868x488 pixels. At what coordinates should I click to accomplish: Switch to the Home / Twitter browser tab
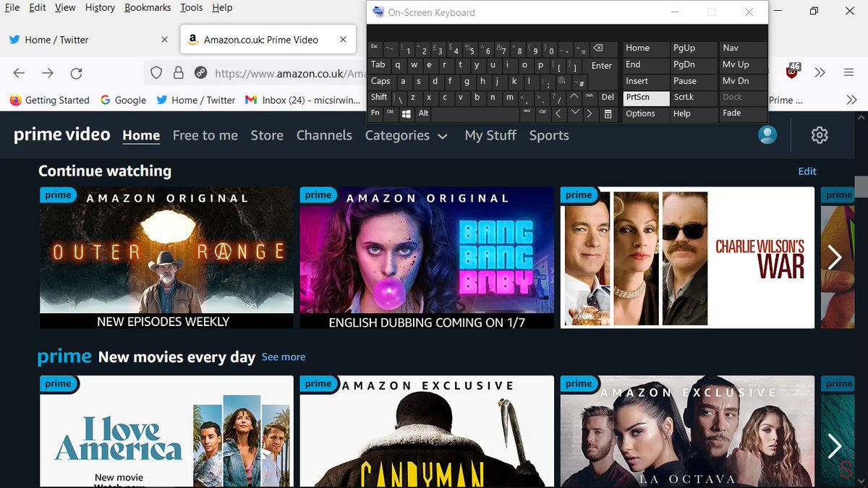[x=90, y=40]
